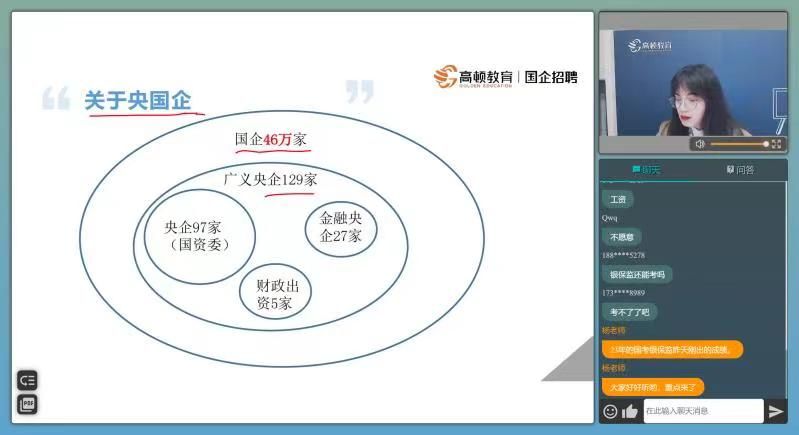Open the slide outline list icon
This screenshot has height=435, width=799.
tap(27, 380)
